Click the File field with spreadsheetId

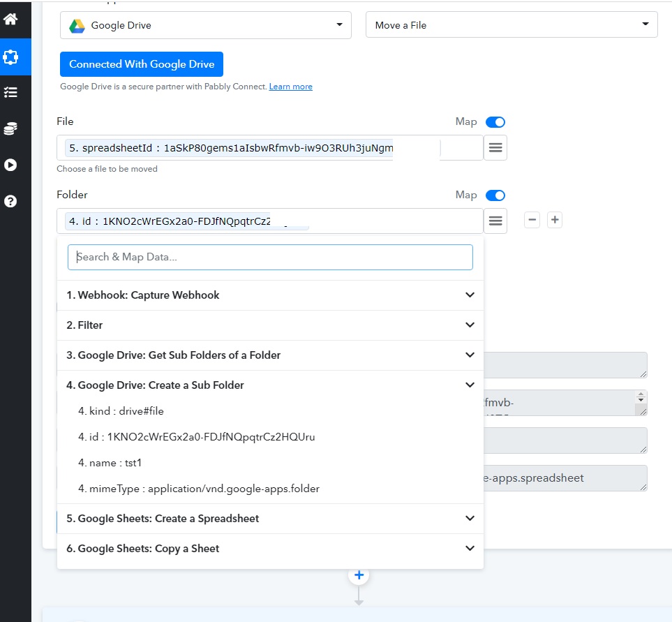coord(270,148)
